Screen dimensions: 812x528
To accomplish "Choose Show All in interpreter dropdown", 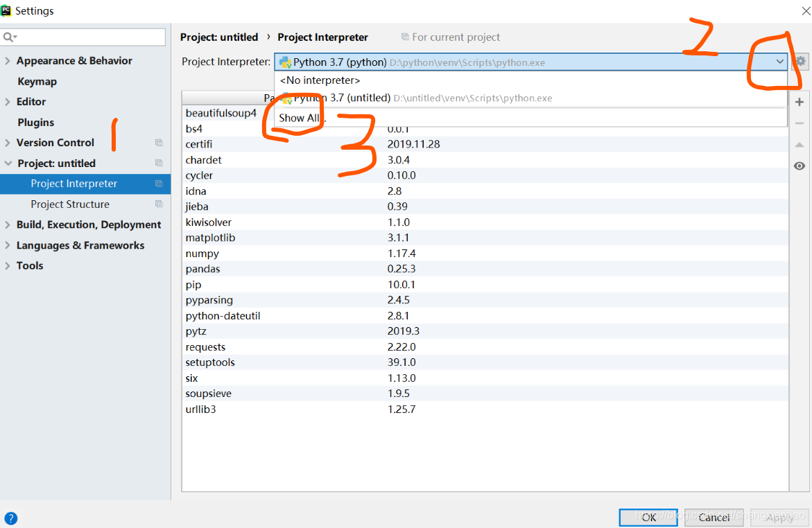I will point(530,118).
